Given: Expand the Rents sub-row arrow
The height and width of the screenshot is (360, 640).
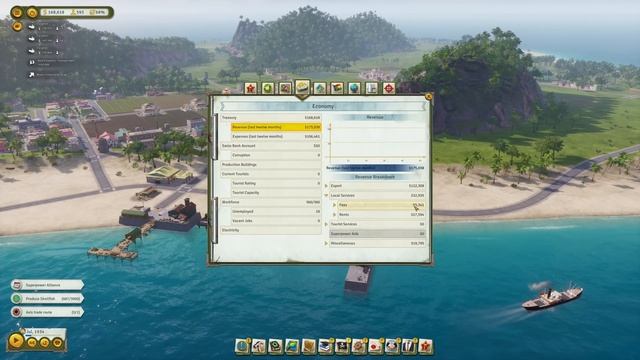Looking at the screenshot, I should pos(334,214).
